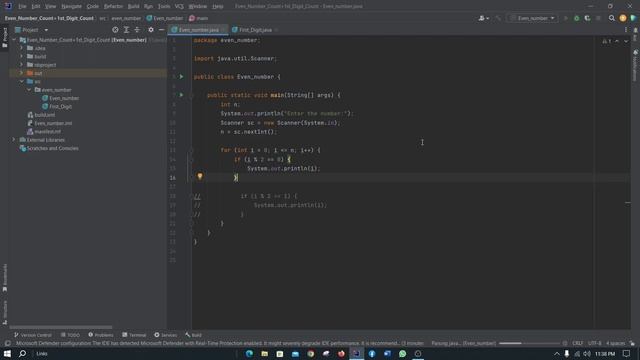This screenshot has width=640, height=360.
Task: Switch to the First_Digit.java editor tab
Action: click(255, 30)
